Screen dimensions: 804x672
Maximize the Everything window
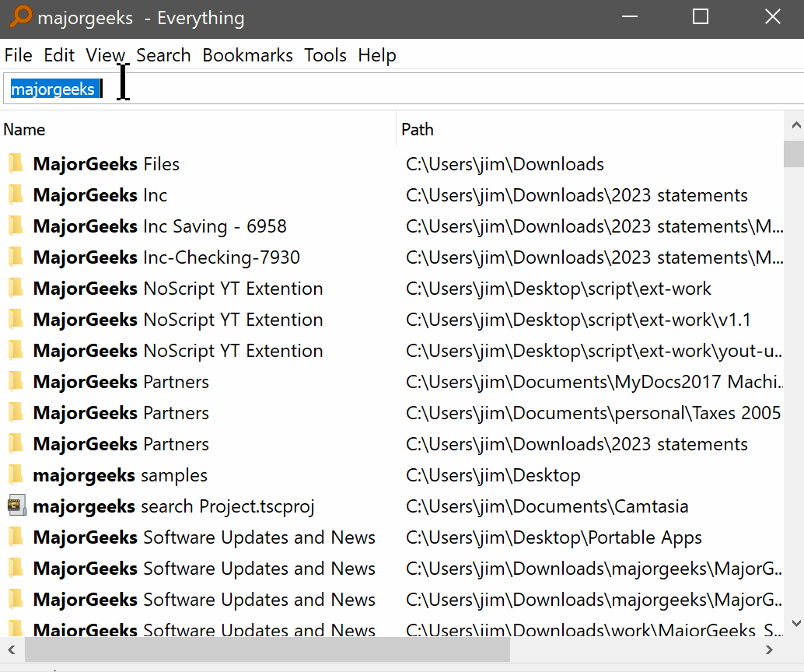coord(701,17)
